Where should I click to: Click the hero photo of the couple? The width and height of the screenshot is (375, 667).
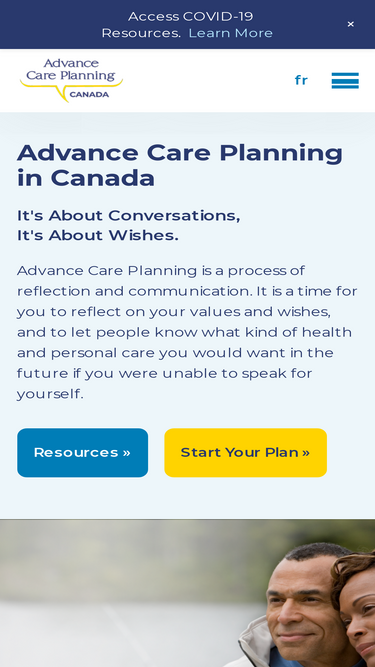coord(188,593)
